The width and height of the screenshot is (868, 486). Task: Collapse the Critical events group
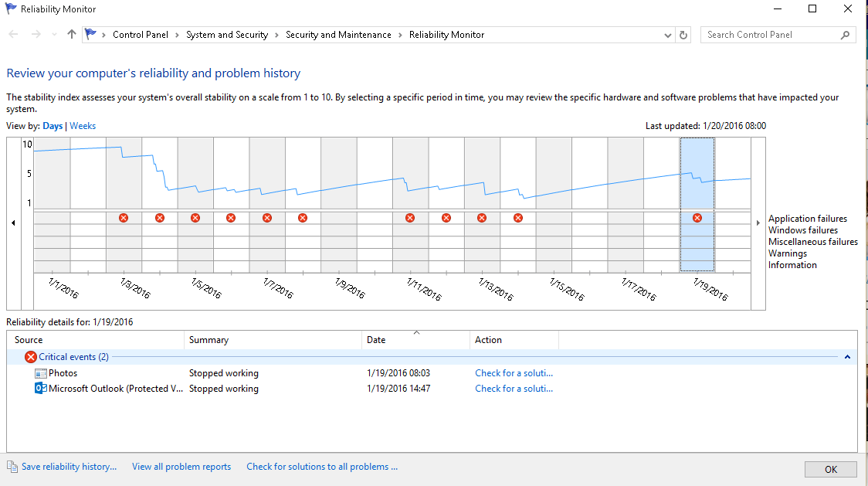(847, 357)
